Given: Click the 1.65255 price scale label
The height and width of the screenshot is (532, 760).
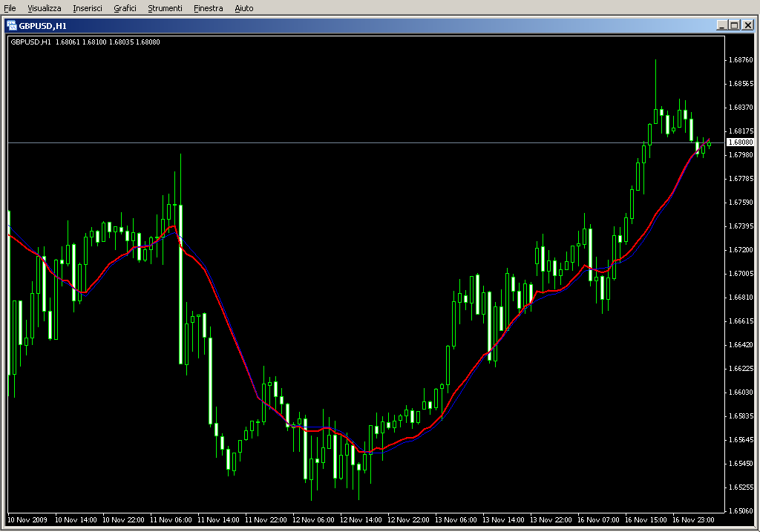Looking at the screenshot, I should click(x=741, y=487).
